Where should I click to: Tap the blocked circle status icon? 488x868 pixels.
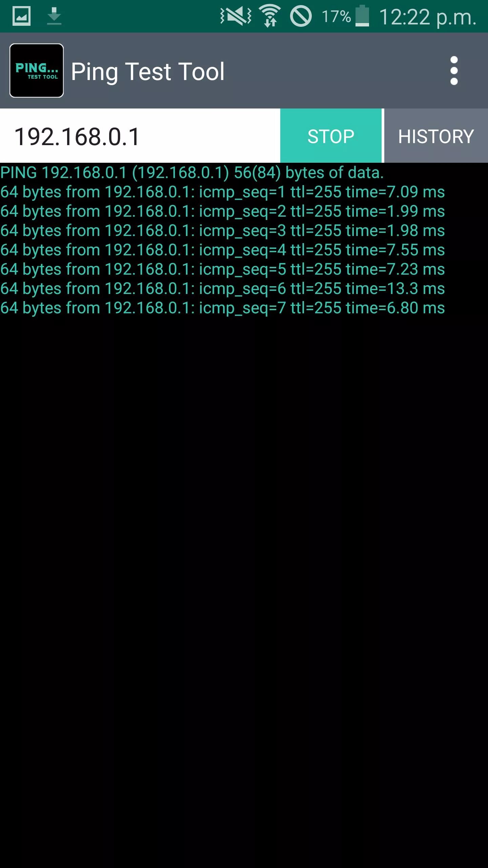[301, 16]
